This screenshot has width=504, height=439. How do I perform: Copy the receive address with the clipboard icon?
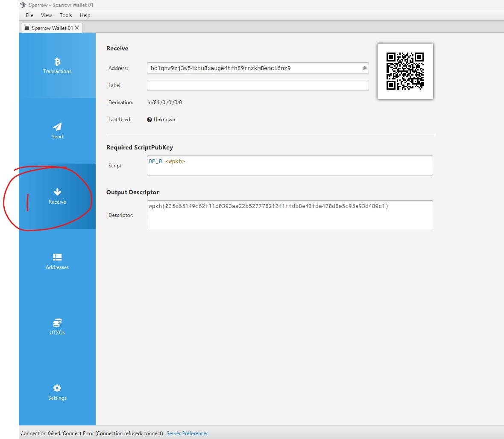click(364, 68)
